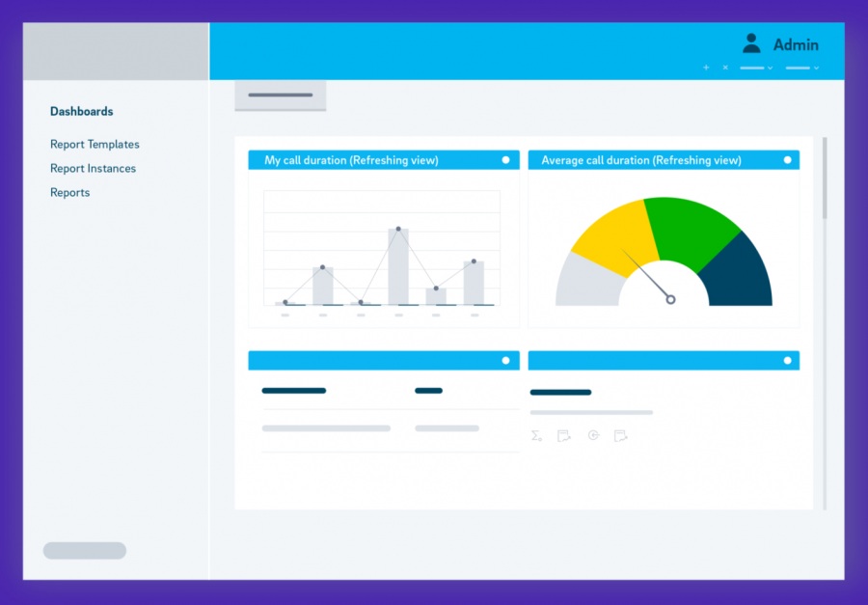868x605 pixels.
Task: Open Report Templates from the sidebar
Action: tap(95, 143)
